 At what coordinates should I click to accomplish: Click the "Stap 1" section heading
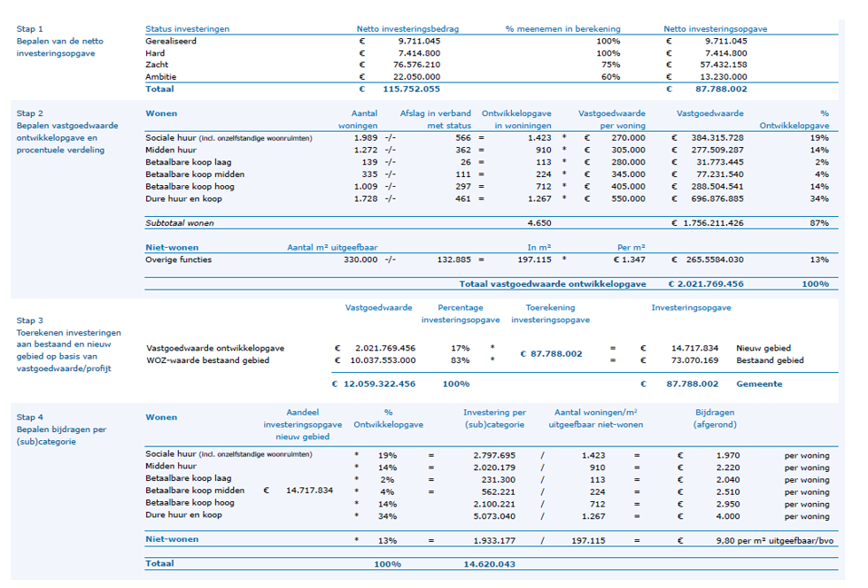click(x=29, y=29)
